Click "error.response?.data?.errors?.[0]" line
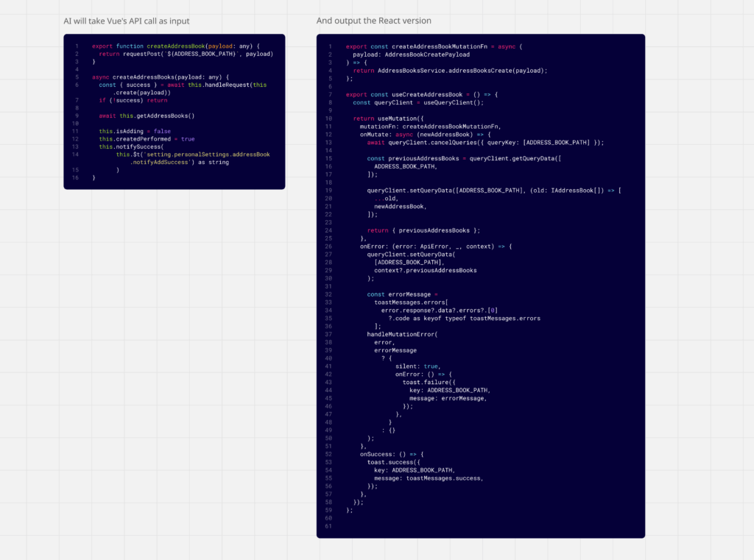The width and height of the screenshot is (754, 560). coord(440,310)
